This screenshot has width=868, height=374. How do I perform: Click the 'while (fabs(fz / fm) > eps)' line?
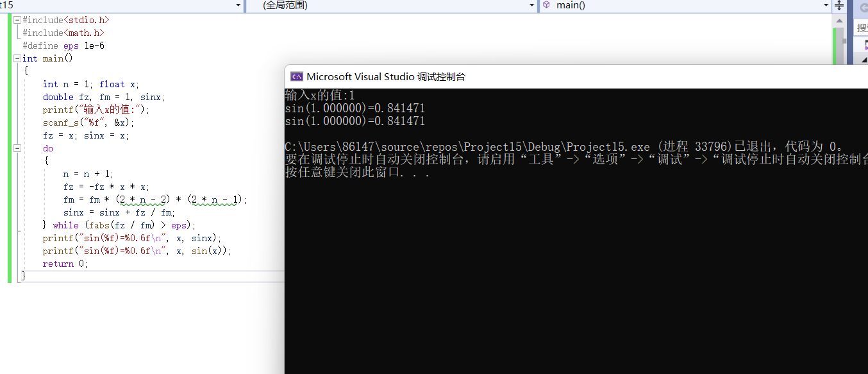point(119,225)
